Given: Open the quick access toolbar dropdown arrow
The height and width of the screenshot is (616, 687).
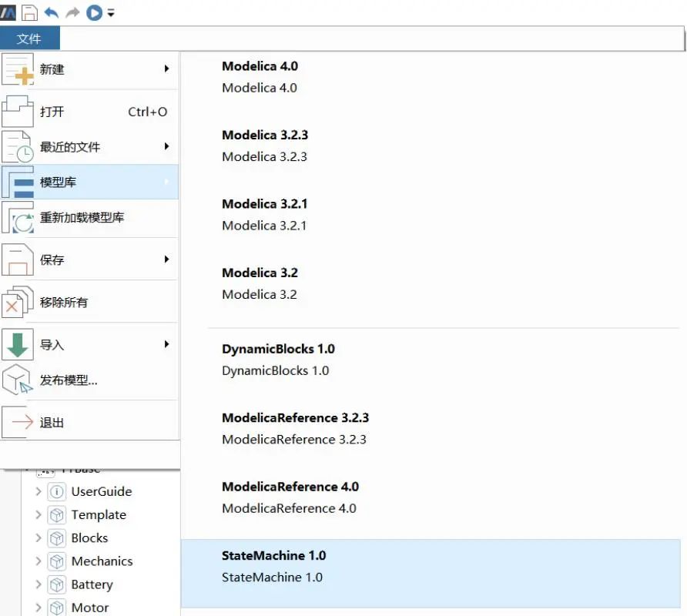Looking at the screenshot, I should [111, 14].
